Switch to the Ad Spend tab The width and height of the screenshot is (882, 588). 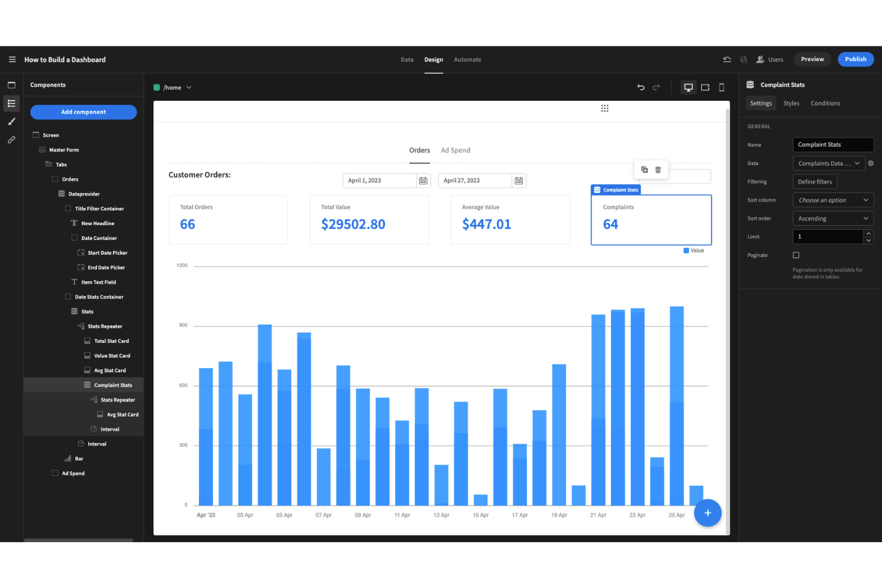point(455,150)
